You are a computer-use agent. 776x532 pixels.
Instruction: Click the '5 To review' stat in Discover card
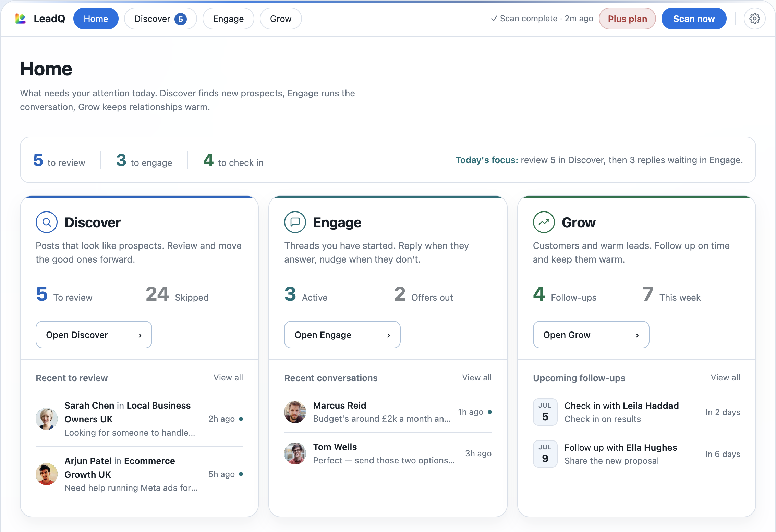coord(64,294)
